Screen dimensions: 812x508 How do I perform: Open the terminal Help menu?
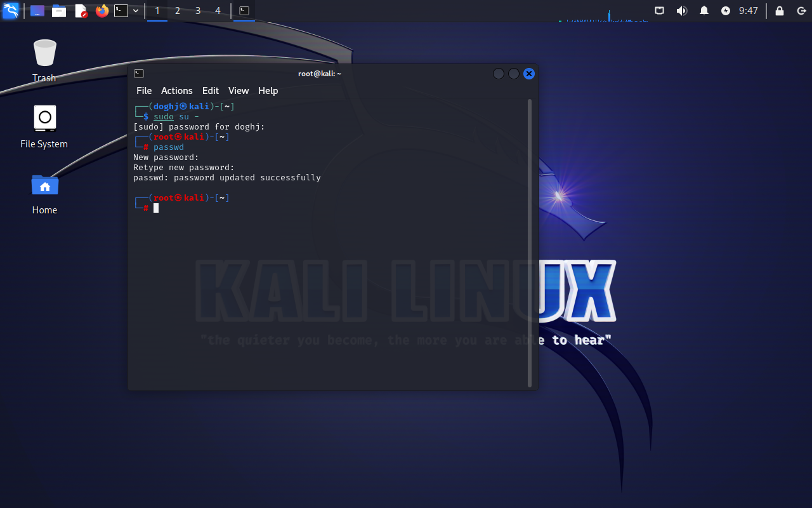click(x=268, y=91)
